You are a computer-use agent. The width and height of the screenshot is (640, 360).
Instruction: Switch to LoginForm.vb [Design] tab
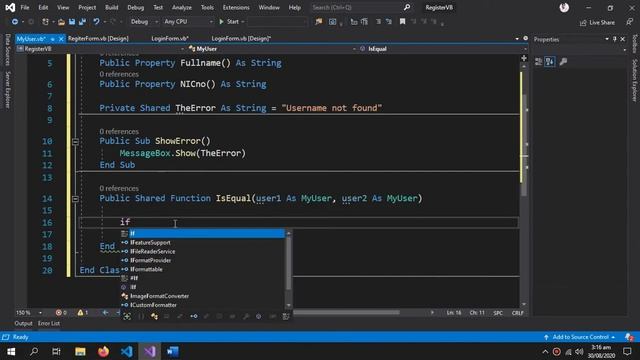click(x=241, y=38)
